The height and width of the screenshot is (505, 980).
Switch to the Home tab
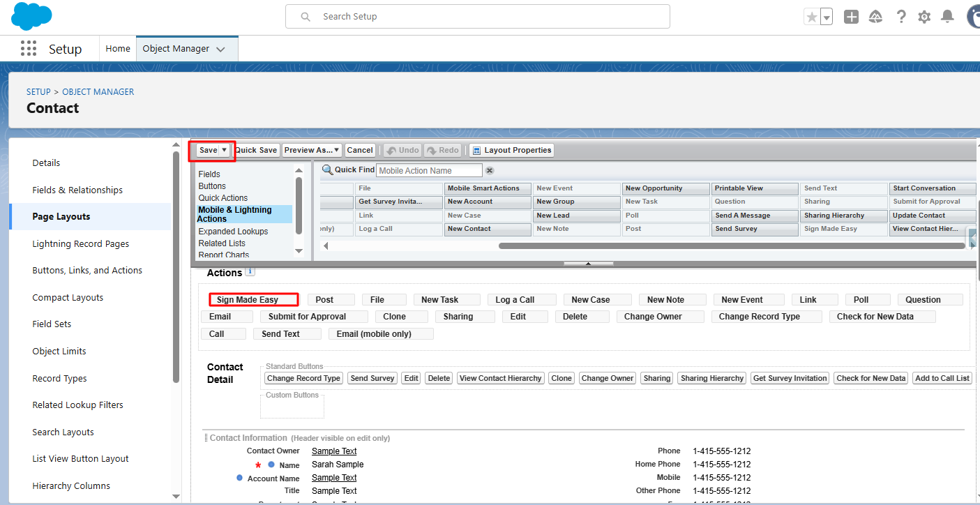click(118, 49)
